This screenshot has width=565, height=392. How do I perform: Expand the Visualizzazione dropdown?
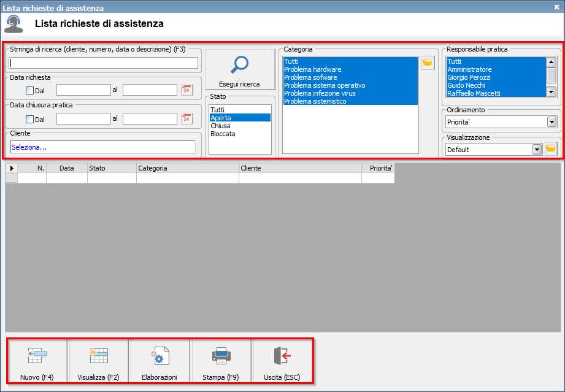point(537,149)
